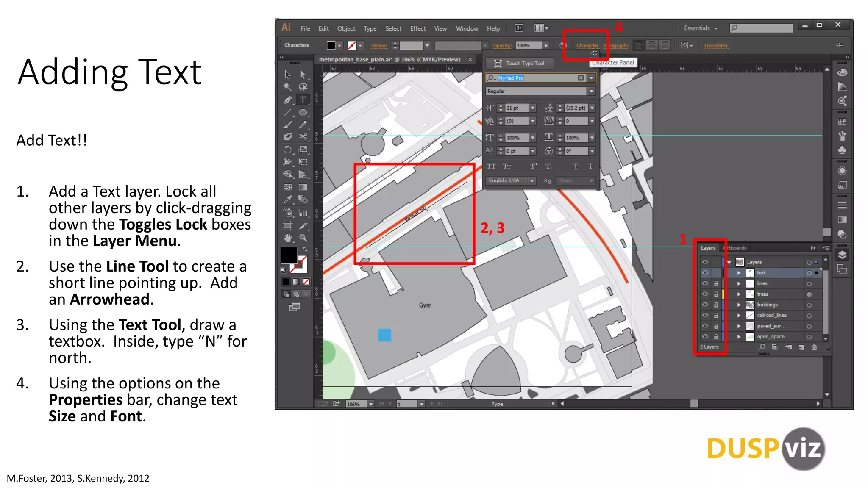Unlock the lines layer

716,283
